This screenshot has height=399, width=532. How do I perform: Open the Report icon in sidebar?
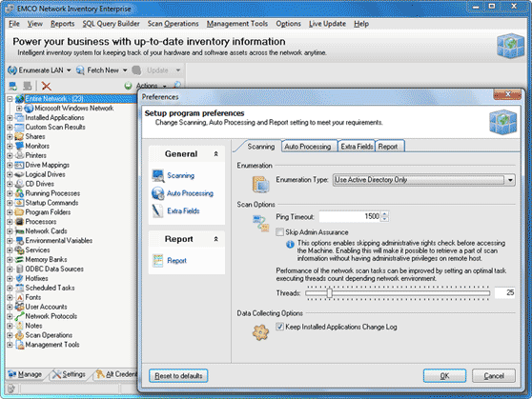click(x=157, y=261)
